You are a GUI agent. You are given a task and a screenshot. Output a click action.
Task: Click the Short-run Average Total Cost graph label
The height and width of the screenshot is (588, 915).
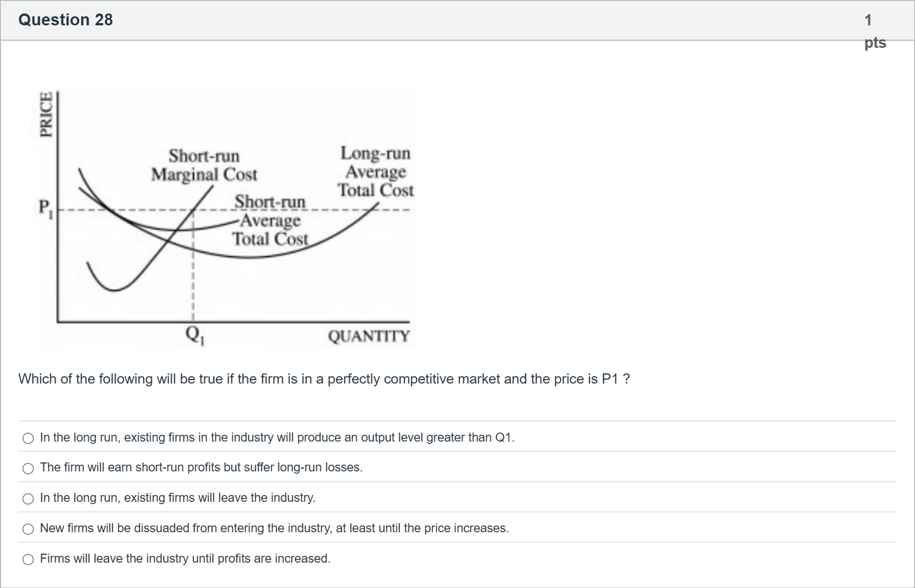tap(270, 220)
